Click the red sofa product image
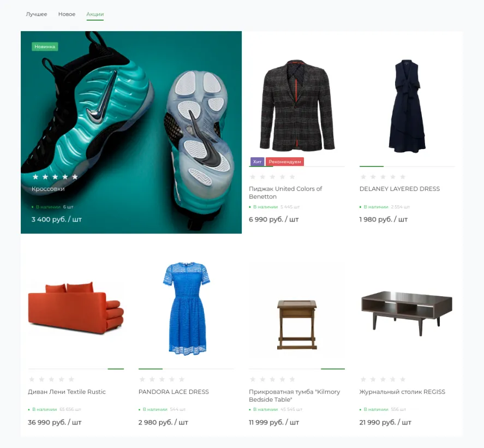The image size is (484, 448). click(76, 308)
